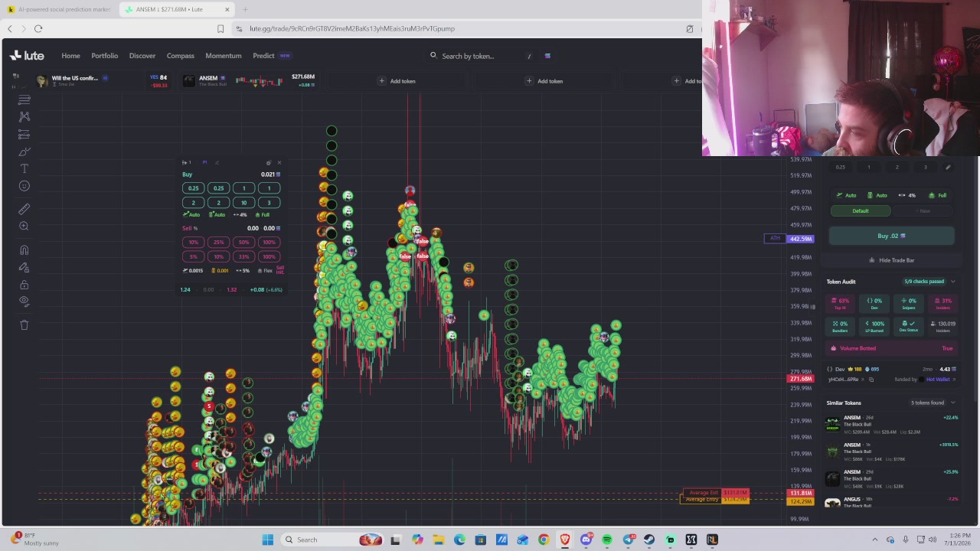Bookmark this page in the browser

(220, 29)
